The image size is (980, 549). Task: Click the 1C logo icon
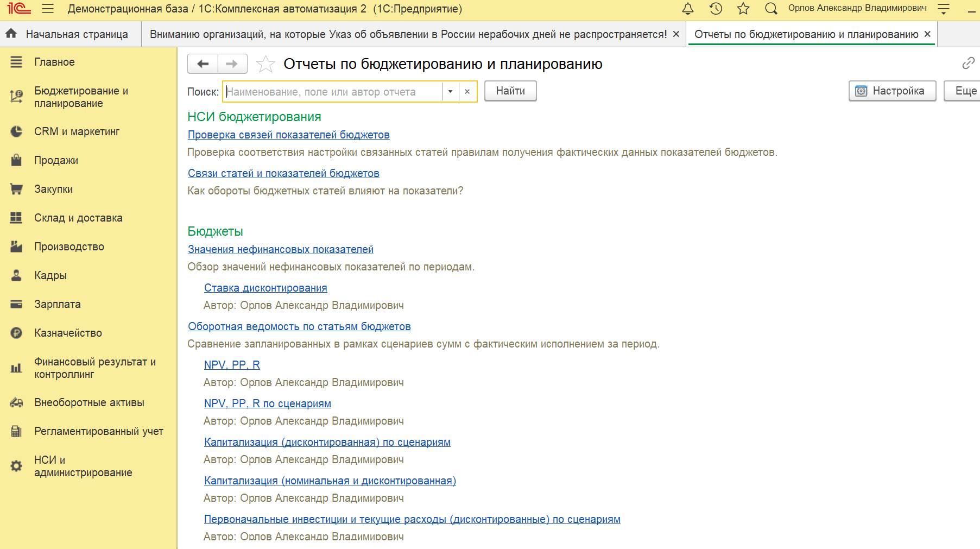(x=19, y=9)
